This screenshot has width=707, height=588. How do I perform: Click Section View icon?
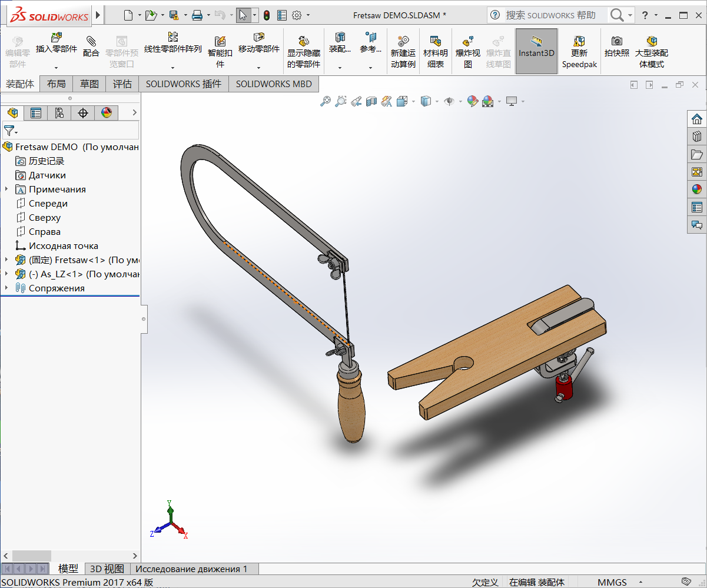(371, 101)
